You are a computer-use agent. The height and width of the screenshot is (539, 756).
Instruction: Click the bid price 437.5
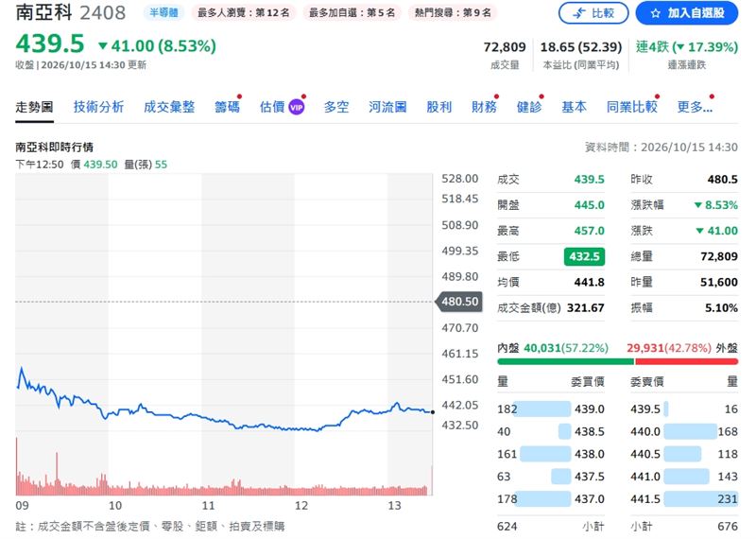(589, 477)
